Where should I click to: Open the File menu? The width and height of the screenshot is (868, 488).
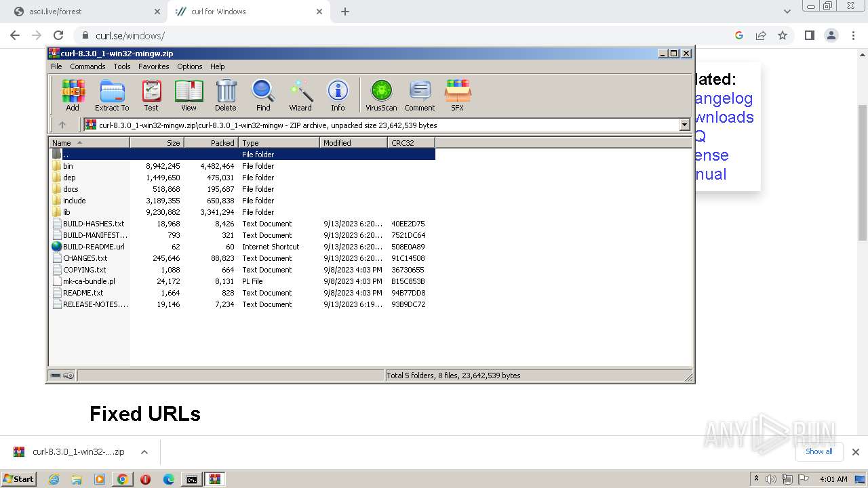tap(56, 66)
